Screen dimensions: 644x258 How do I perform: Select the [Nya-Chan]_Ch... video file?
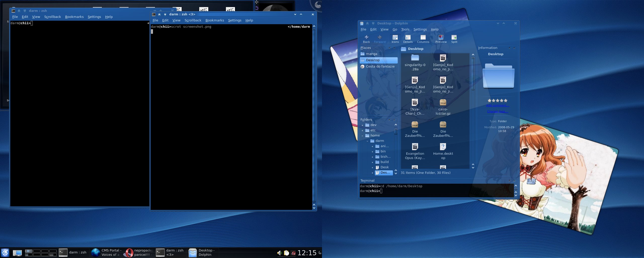tap(415, 102)
